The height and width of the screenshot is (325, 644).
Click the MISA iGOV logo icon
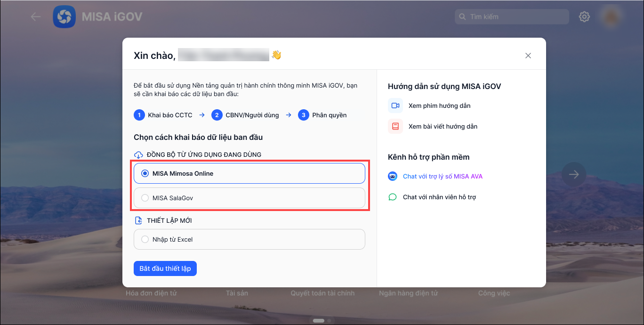(64, 17)
